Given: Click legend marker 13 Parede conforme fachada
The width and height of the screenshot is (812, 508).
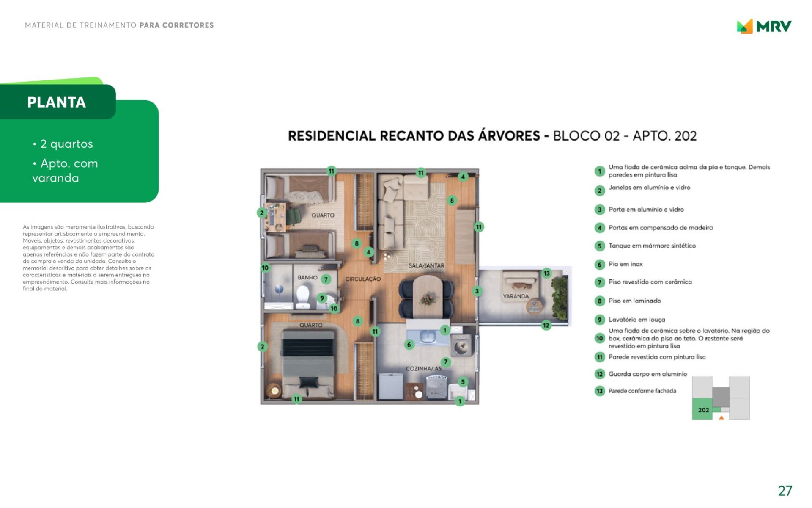Looking at the screenshot, I should point(599,391).
